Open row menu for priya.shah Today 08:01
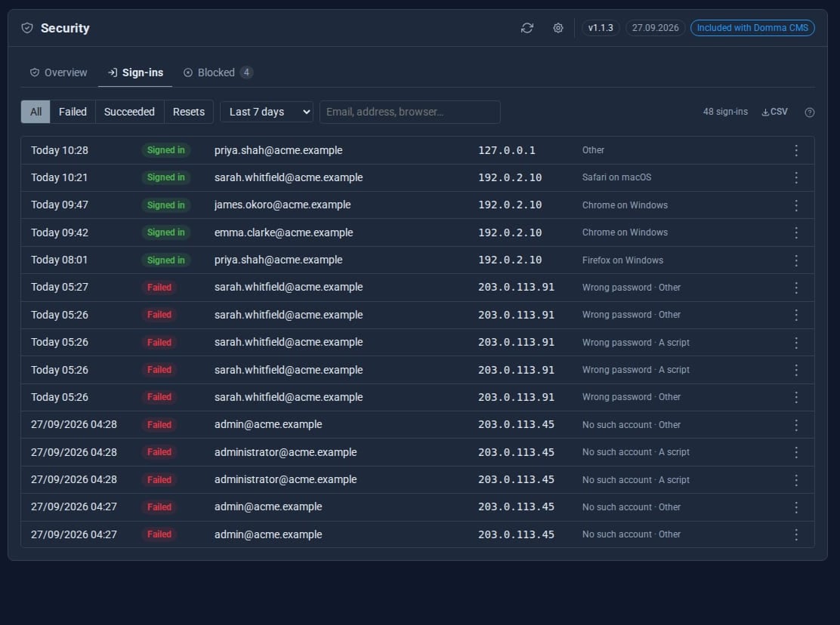Screen dimensions: 840x625 [x=796, y=260]
